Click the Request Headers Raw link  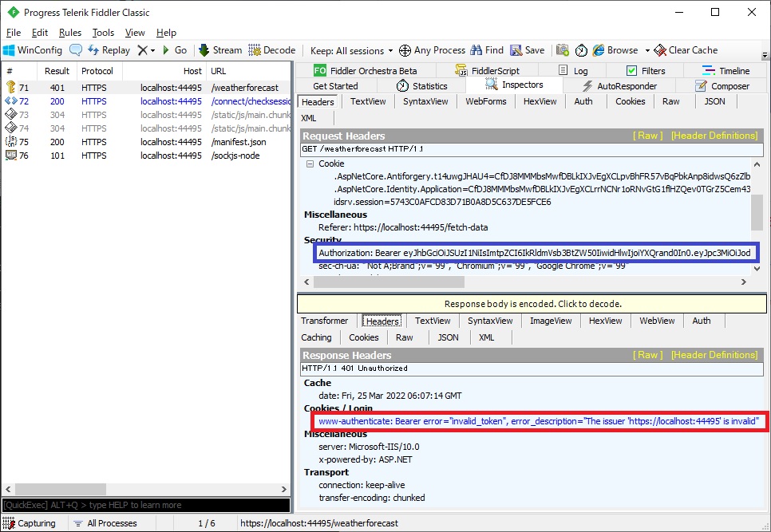pyautogui.click(x=648, y=136)
